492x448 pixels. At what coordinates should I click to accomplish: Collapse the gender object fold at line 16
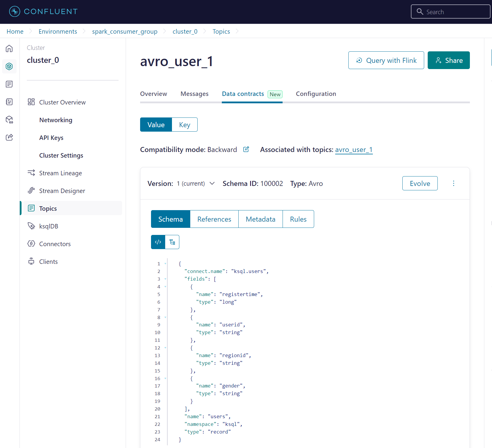165,378
